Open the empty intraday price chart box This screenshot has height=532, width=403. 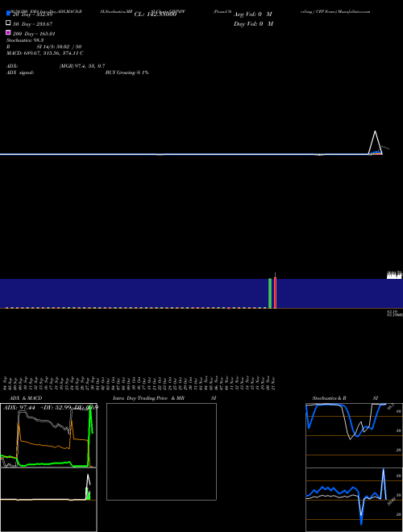(161, 451)
